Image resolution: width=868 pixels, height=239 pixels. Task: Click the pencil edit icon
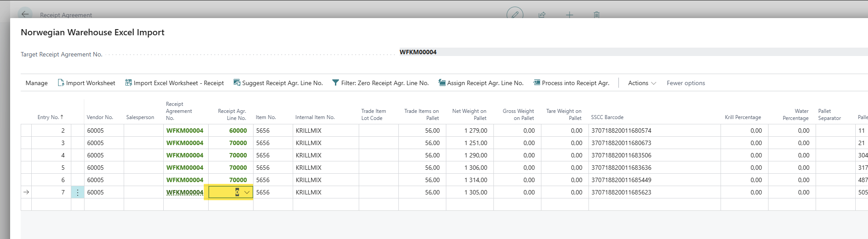point(515,15)
